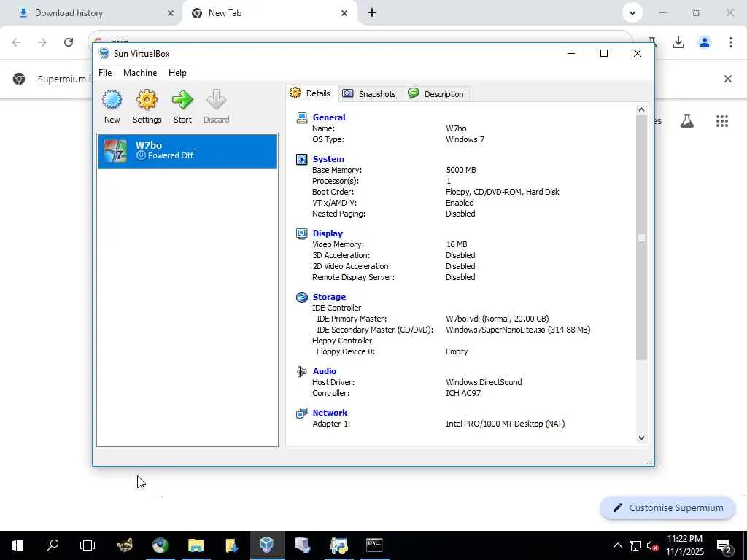Open VM Settings gear icon

tap(147, 100)
